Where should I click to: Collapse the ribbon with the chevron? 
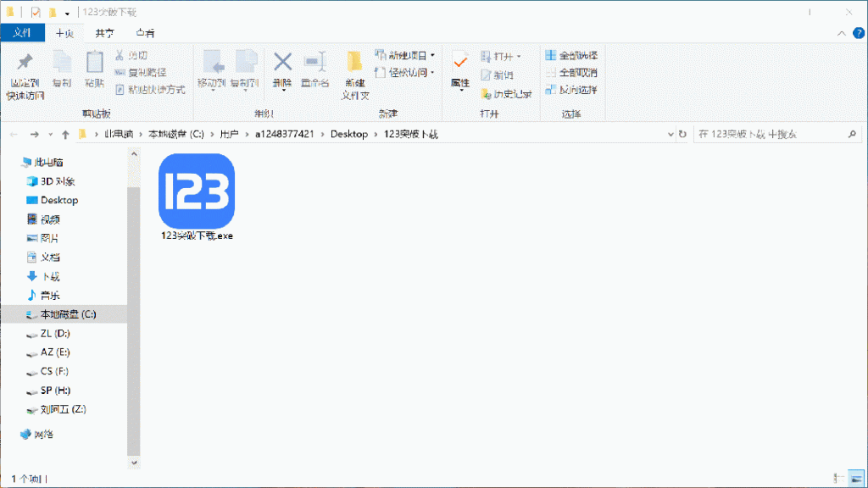click(x=842, y=33)
